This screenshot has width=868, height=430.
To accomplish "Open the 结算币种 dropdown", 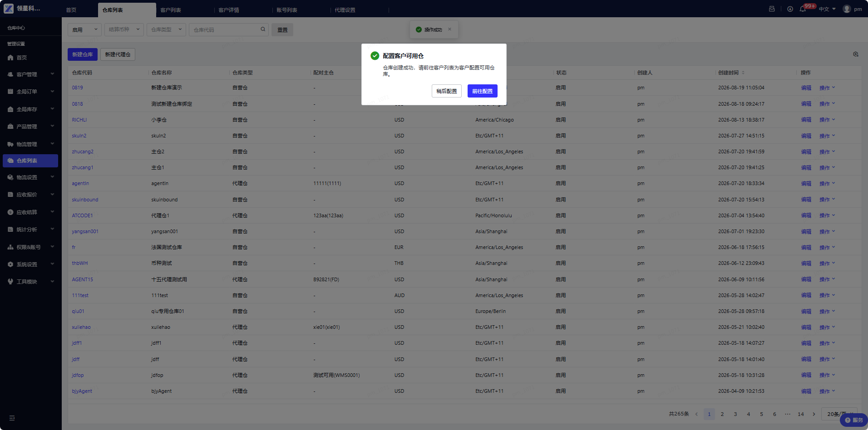I will point(124,29).
